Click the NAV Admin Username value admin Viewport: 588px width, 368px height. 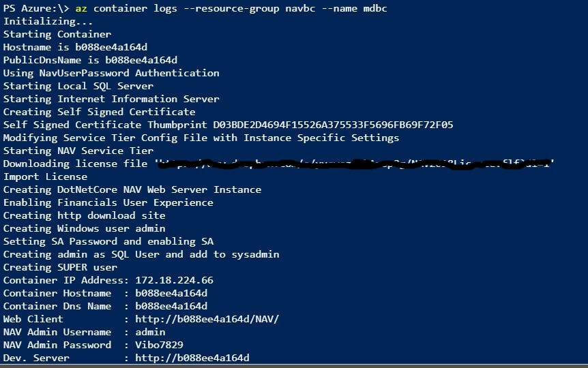tap(150, 332)
